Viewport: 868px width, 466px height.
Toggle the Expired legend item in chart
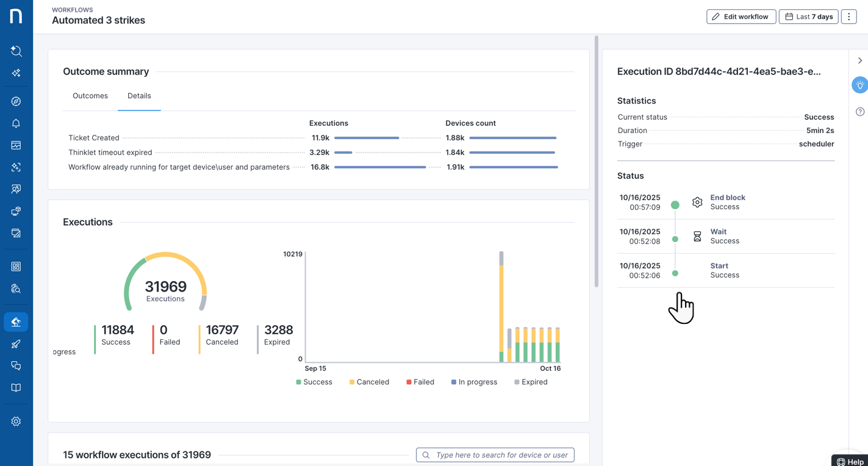pos(531,382)
